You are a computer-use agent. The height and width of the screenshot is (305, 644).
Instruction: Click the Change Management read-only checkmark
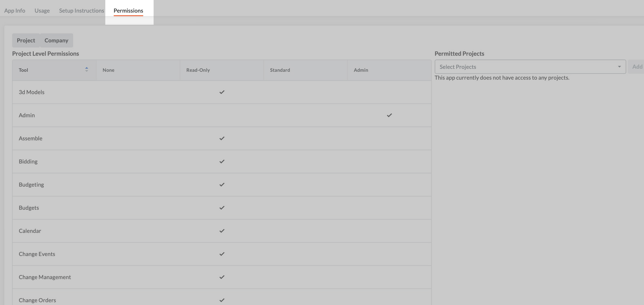tap(222, 277)
